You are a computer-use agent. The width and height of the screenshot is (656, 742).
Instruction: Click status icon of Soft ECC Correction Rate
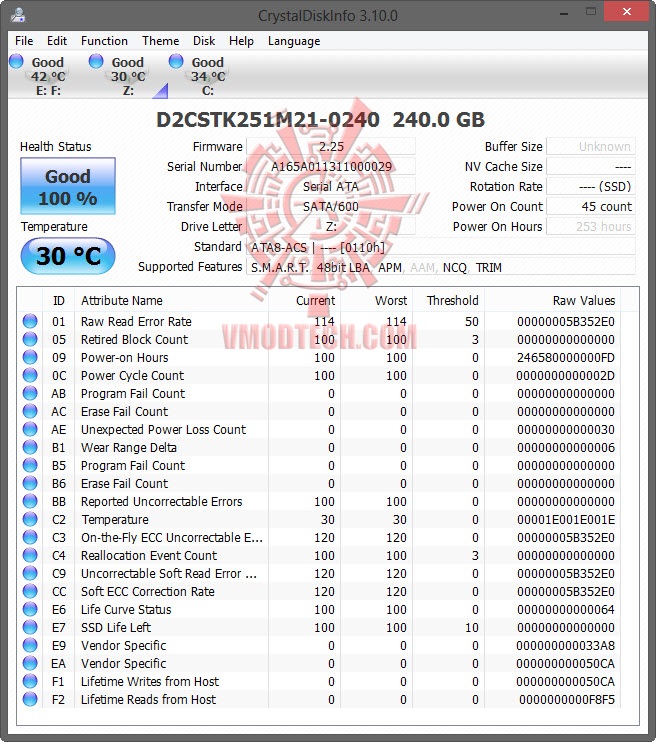30,591
